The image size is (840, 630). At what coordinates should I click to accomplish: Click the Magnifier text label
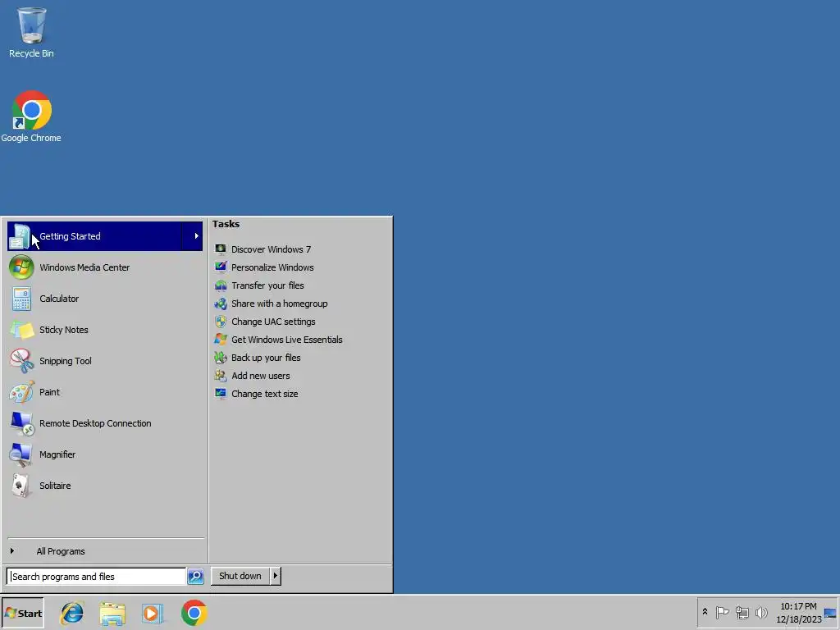coord(57,454)
